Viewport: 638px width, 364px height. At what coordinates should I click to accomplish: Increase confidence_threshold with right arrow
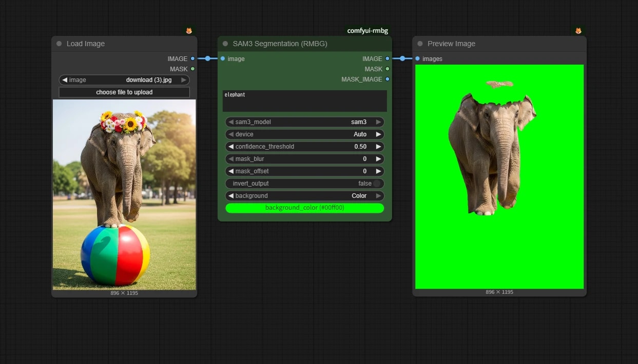[379, 147]
